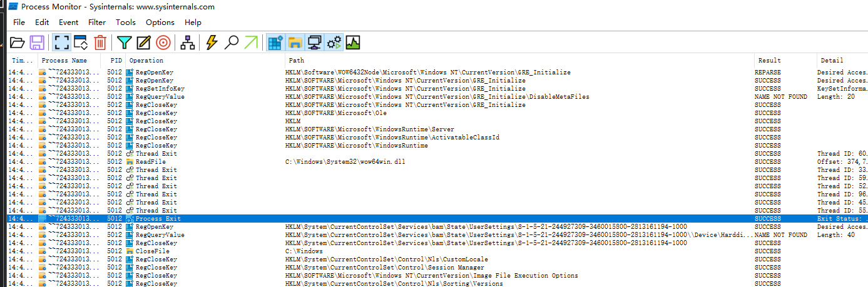Select the Include Process From Window target icon

pos(163,43)
